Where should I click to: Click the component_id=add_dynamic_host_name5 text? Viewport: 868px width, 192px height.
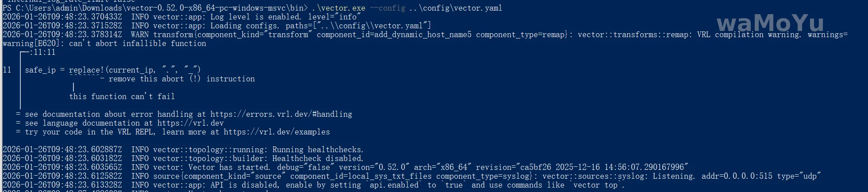point(394,35)
